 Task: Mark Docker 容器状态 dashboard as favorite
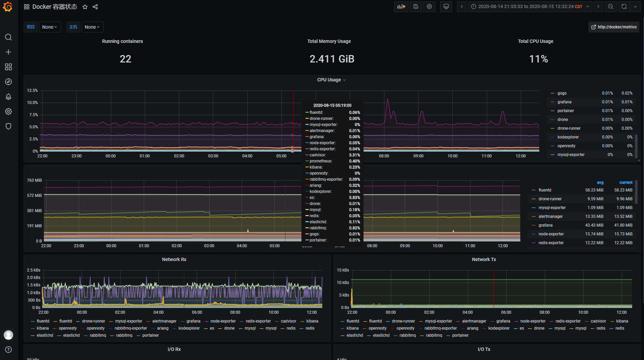85,6
